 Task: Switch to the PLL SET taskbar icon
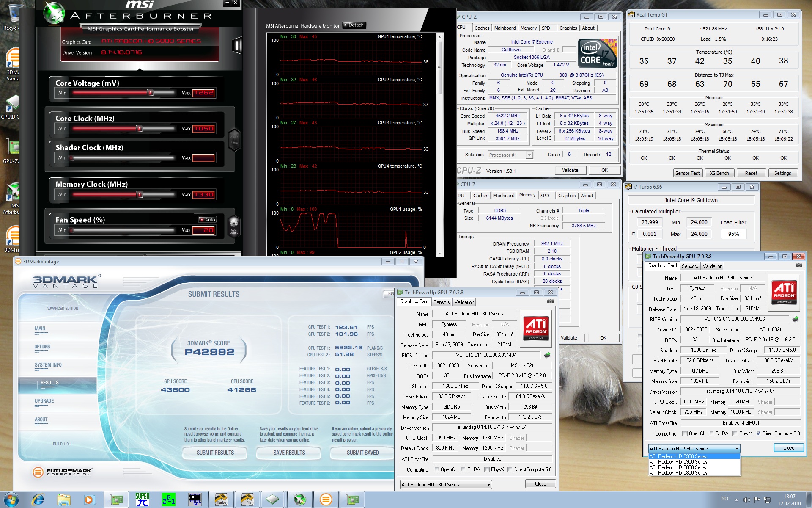point(195,500)
